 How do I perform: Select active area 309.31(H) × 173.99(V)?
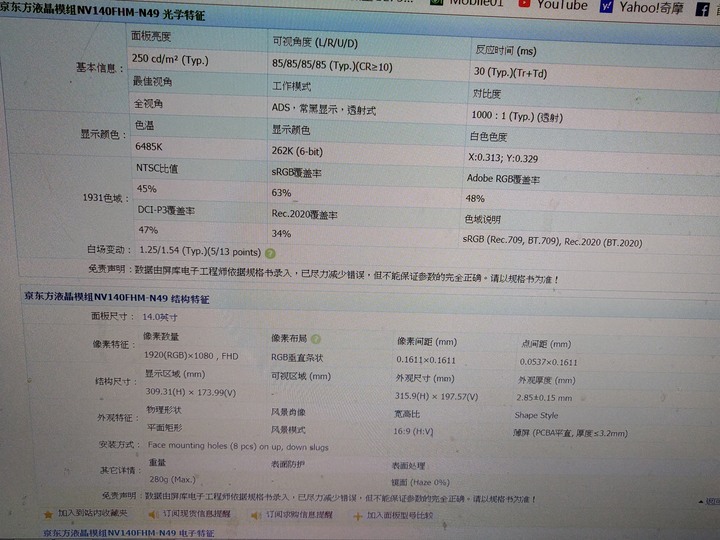191,392
